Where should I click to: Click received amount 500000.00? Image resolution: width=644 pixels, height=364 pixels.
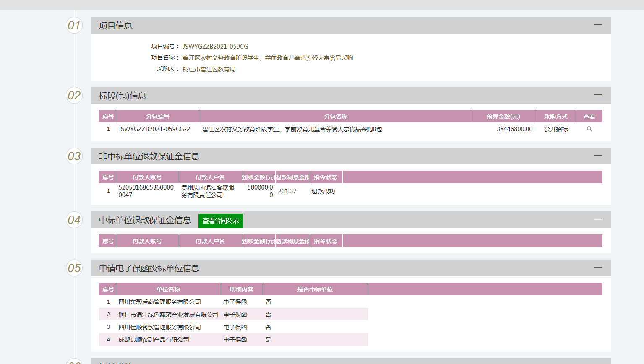[x=260, y=191]
